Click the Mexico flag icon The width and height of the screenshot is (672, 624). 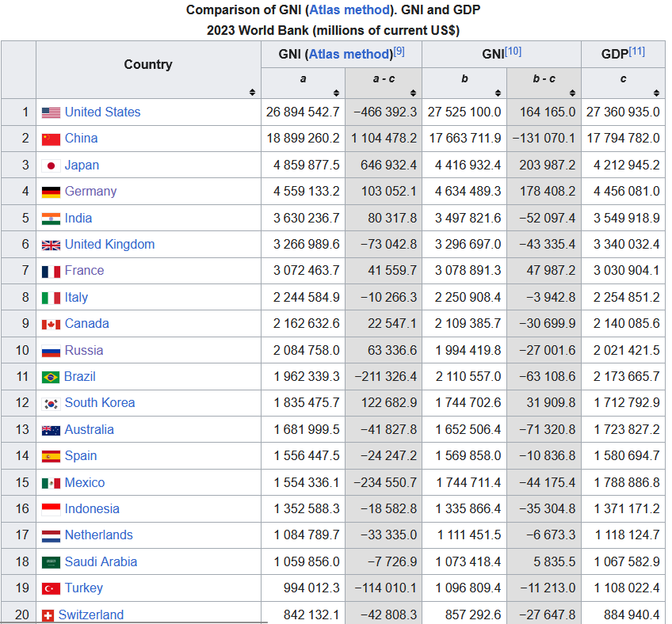pyautogui.click(x=51, y=482)
